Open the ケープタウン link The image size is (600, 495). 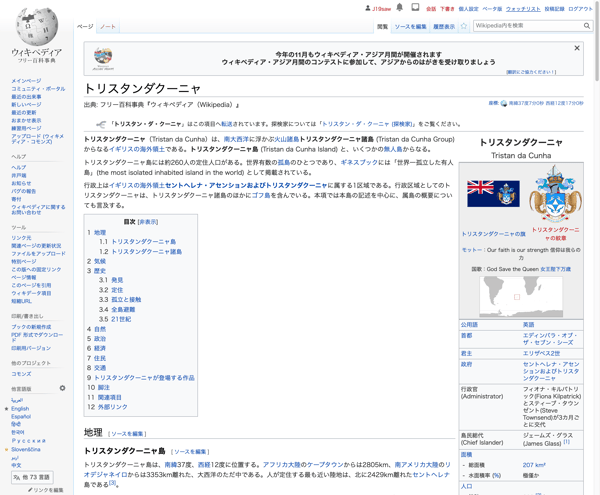tap(325, 465)
